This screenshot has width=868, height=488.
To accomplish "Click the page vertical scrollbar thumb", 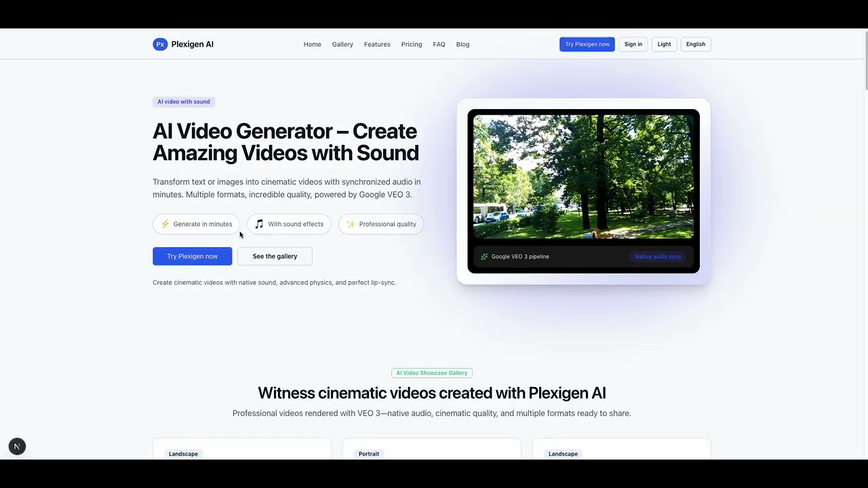I will (865, 60).
